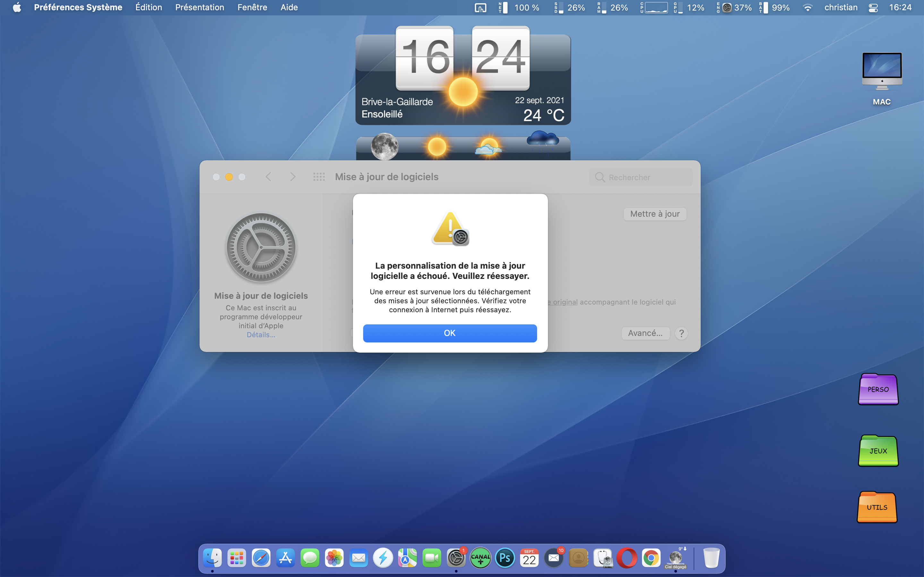Open the Apple menu
This screenshot has height=577, width=924.
(x=17, y=7)
